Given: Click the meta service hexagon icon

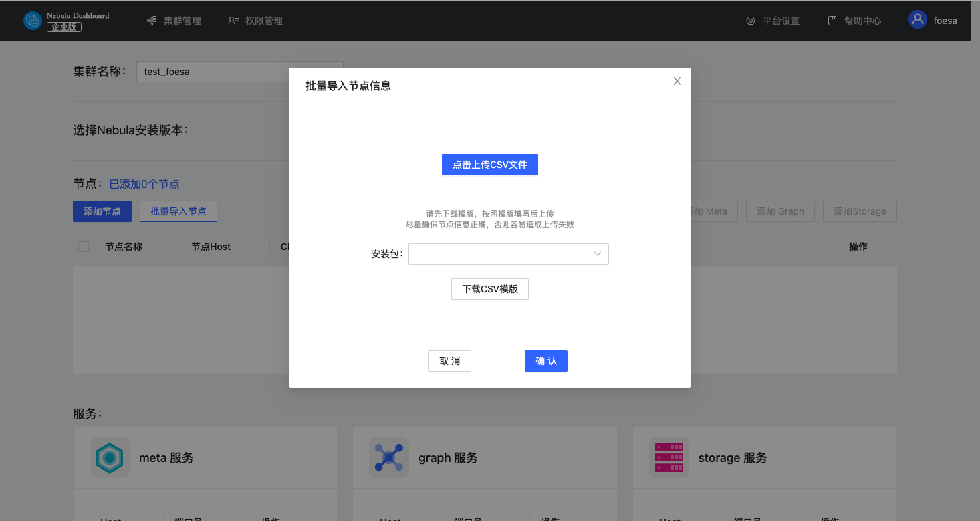Looking at the screenshot, I should coord(109,457).
